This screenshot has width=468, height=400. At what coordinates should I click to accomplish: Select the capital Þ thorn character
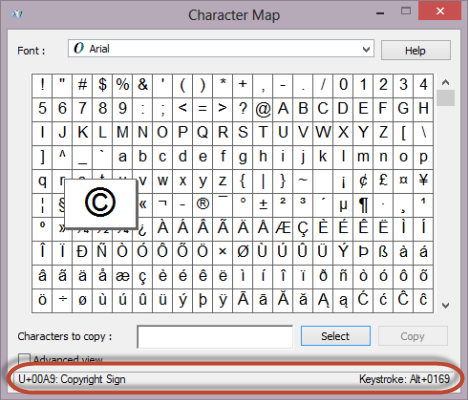(x=363, y=252)
